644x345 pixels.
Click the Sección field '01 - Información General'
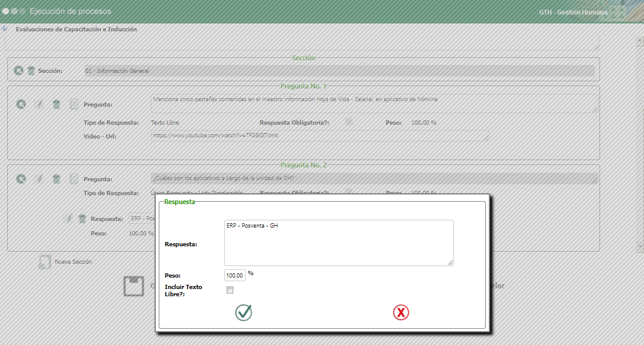(339, 70)
